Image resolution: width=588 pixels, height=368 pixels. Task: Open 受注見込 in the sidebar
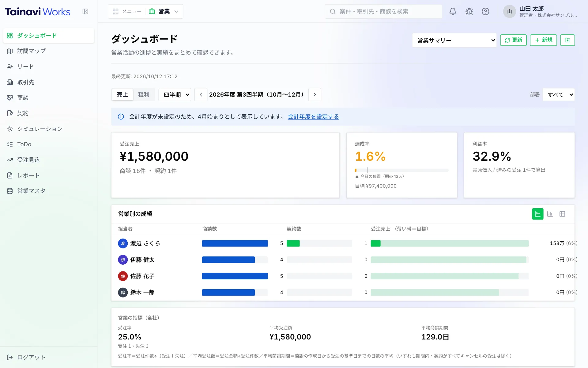[x=49, y=160]
